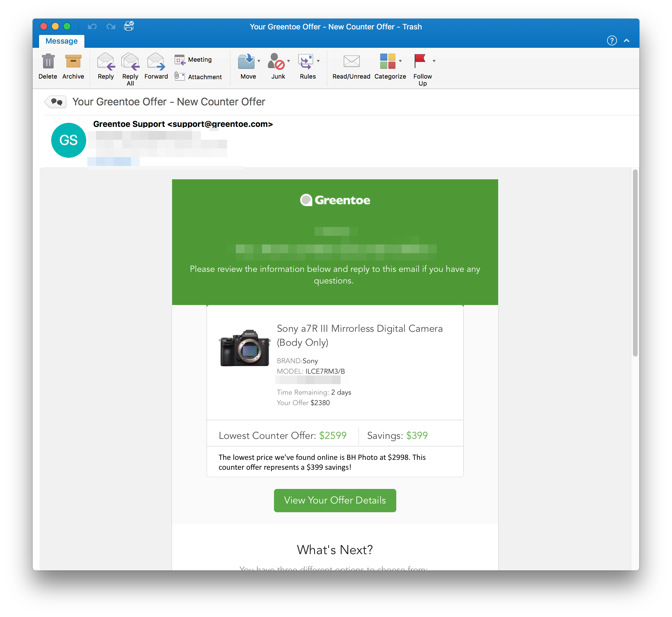Expand the Follow Up dropdown arrow
The height and width of the screenshot is (617, 672).
(434, 61)
